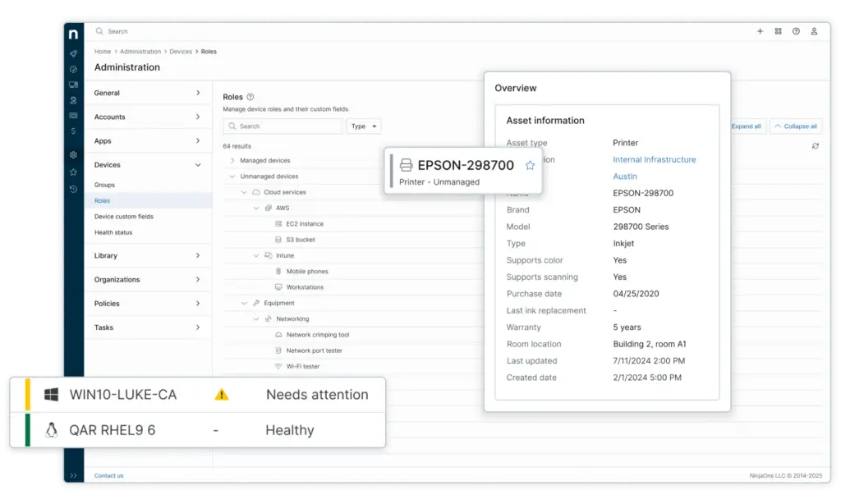Open the person icon in left sidebar
Viewport: 841px width, 504px height.
click(73, 100)
